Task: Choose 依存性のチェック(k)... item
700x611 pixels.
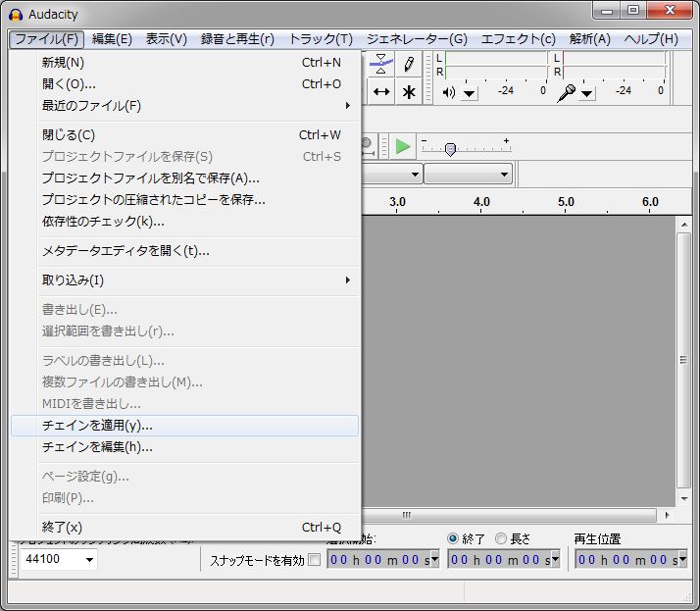Action: (185, 221)
